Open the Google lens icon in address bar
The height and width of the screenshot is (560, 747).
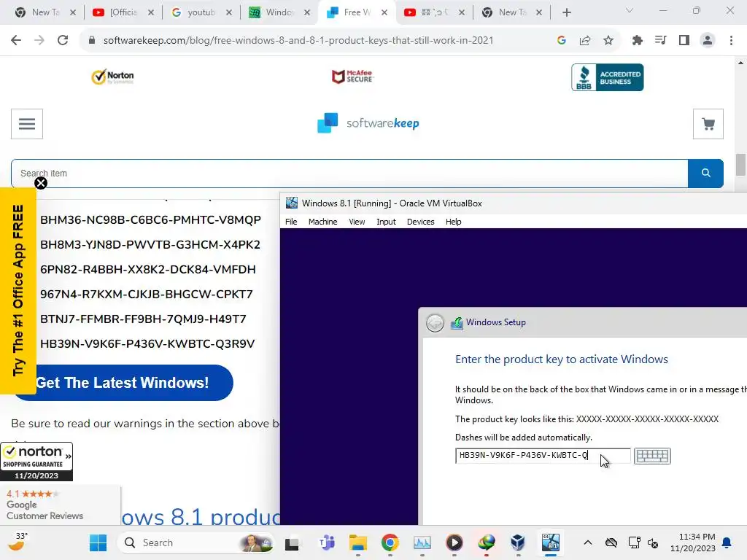pyautogui.click(x=562, y=41)
